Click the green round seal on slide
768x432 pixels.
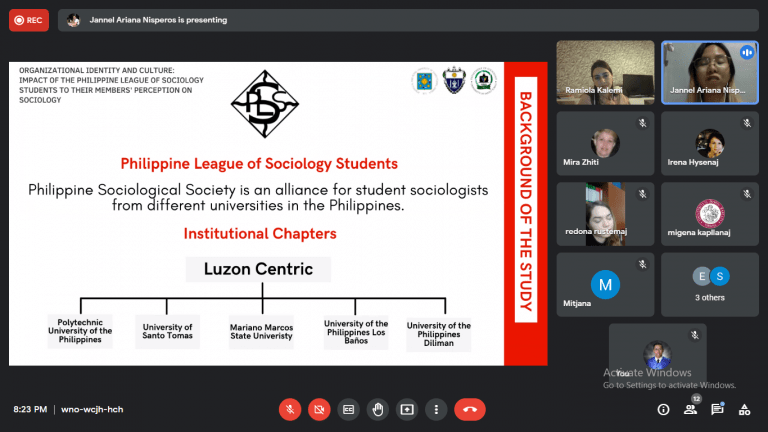[x=484, y=81]
